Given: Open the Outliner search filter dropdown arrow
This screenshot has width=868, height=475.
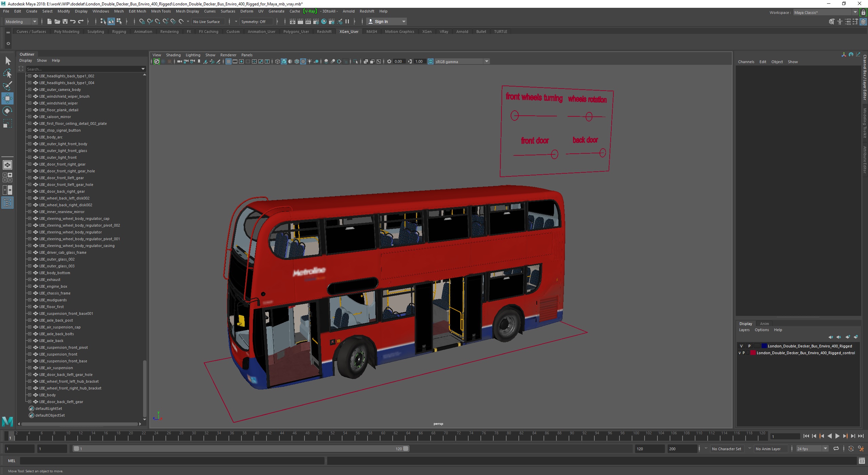Looking at the screenshot, I should click(x=143, y=69).
